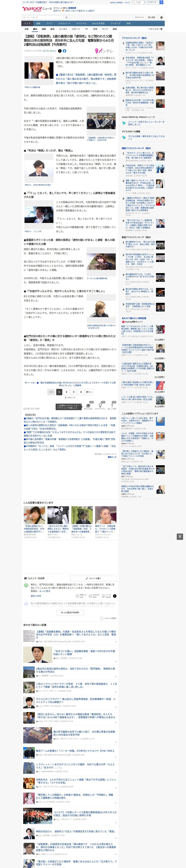The image size is (186, 868).
Task: Open '子どもの事故・事件を防ぐためにできること' link
Action: [x=146, y=137]
